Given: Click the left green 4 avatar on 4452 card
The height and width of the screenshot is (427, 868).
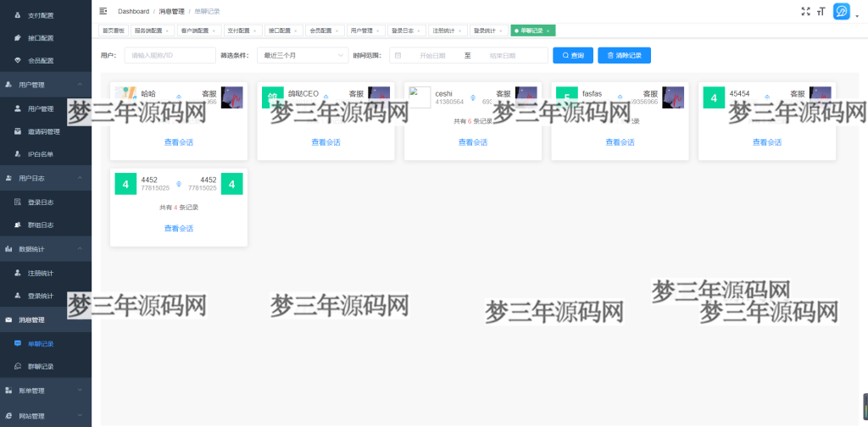Looking at the screenshot, I should 125,184.
